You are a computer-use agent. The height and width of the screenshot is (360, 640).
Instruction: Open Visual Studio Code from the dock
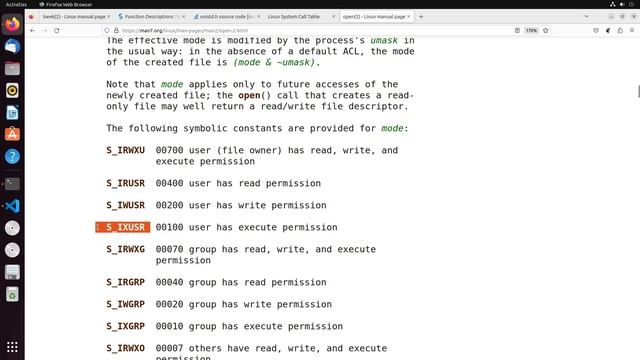click(x=12, y=206)
